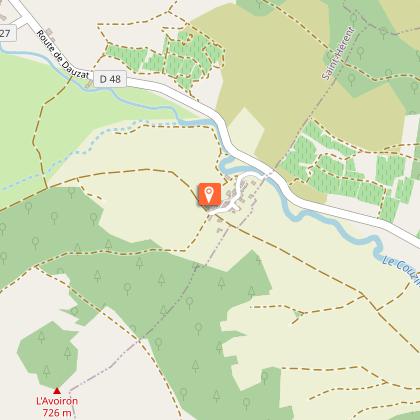420x420 pixels.
Task: Click the red L'Avoiron peak triangle
Action: 57,391
